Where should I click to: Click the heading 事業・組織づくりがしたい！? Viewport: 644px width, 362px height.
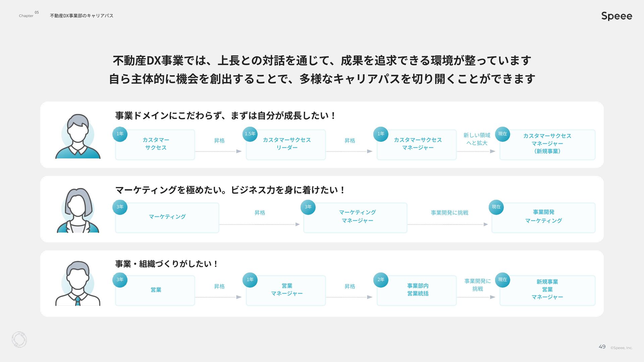[x=167, y=264]
